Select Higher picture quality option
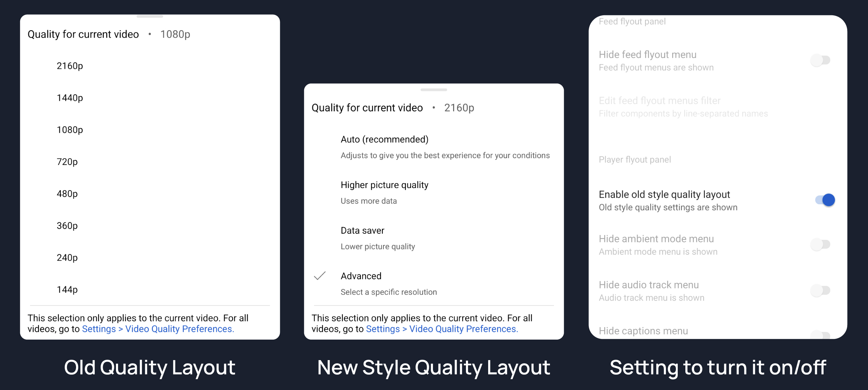 coord(384,185)
